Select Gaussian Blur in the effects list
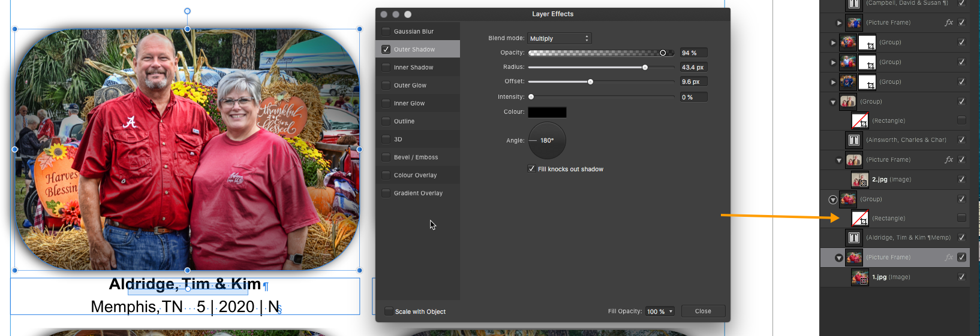 point(414,32)
